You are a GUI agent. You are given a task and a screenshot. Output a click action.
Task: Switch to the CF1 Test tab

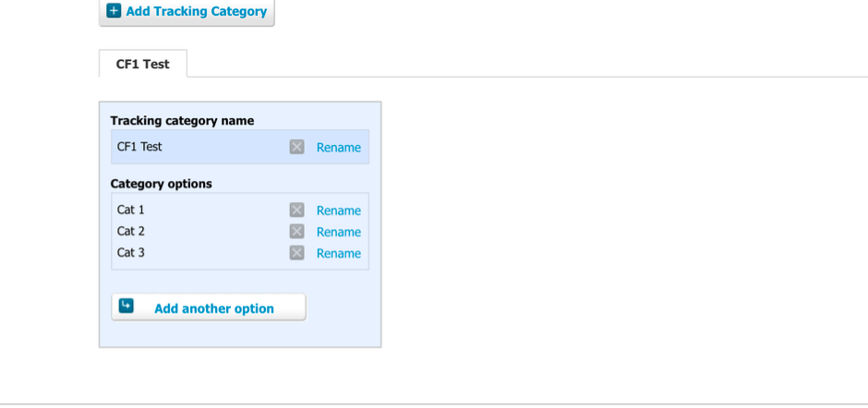click(x=143, y=65)
